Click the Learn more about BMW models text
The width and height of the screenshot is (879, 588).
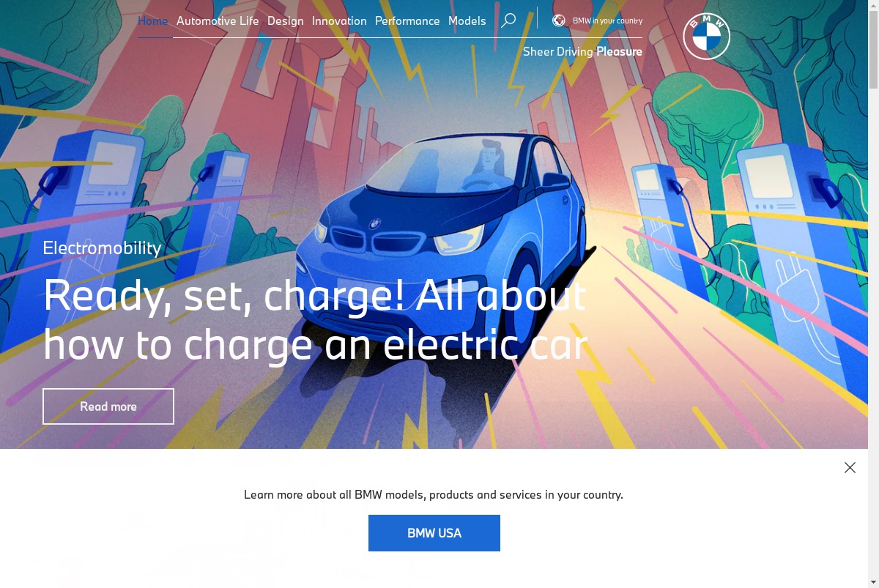point(434,494)
